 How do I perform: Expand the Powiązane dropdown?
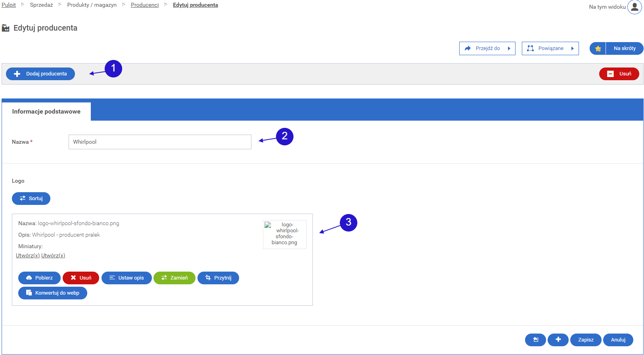point(550,48)
